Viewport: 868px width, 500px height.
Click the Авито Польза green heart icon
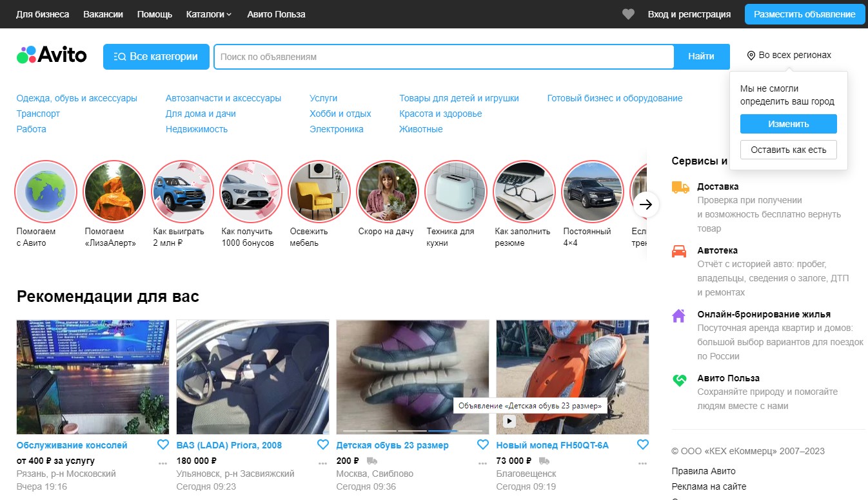coord(679,379)
